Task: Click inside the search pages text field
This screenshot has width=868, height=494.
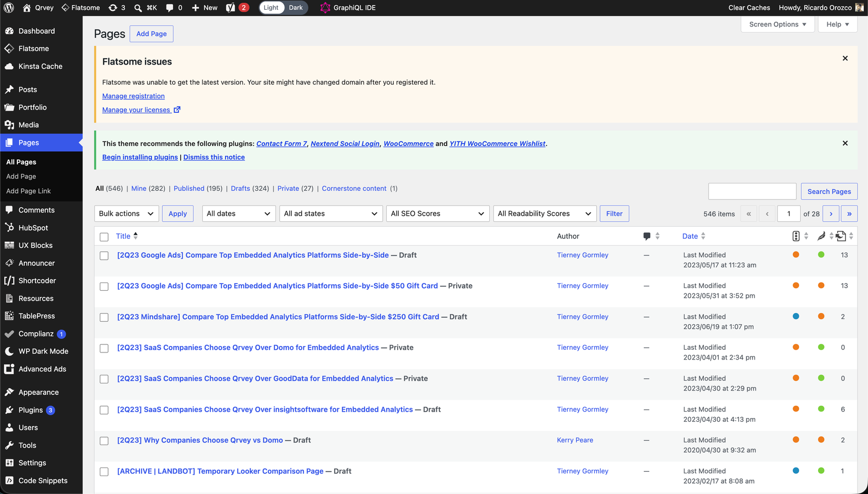Action: (x=752, y=191)
